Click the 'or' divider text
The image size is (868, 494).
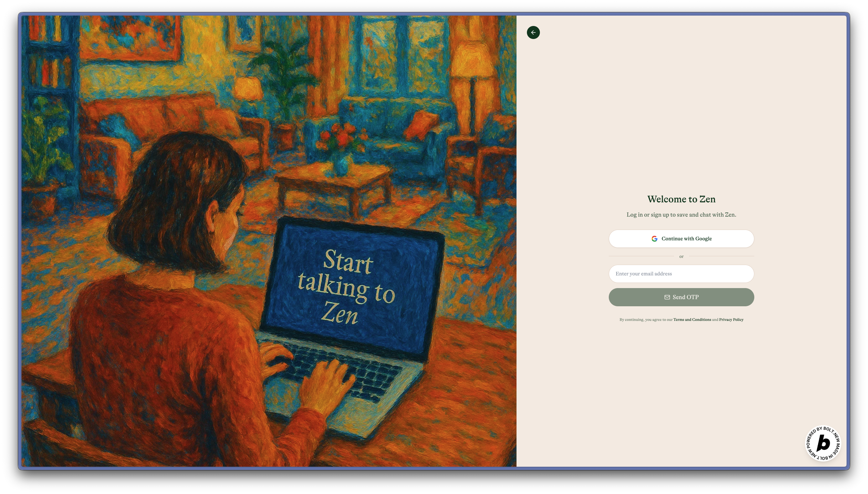pyautogui.click(x=681, y=257)
